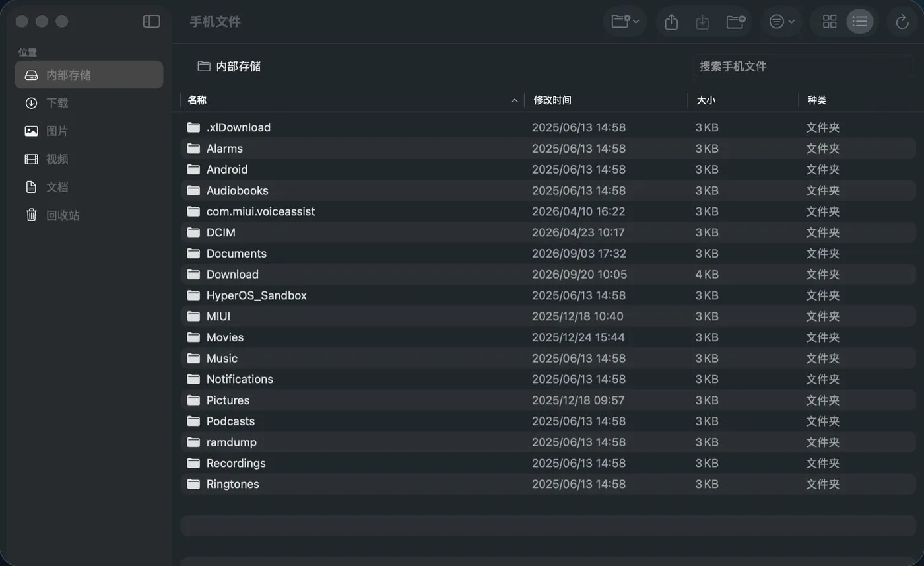The width and height of the screenshot is (924, 566).
Task: Select the Movies folder
Action: pyautogui.click(x=548, y=337)
